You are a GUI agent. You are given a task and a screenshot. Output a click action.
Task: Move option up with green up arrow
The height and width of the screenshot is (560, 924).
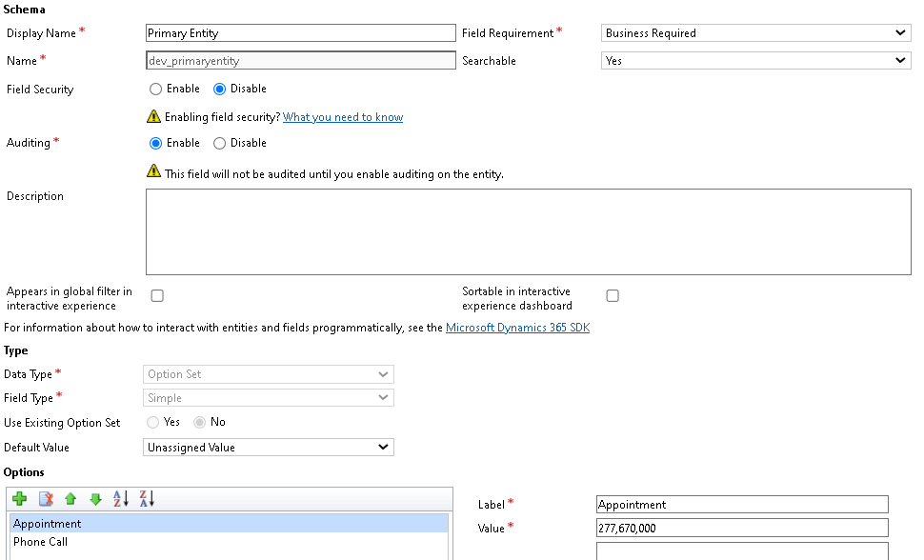70,499
